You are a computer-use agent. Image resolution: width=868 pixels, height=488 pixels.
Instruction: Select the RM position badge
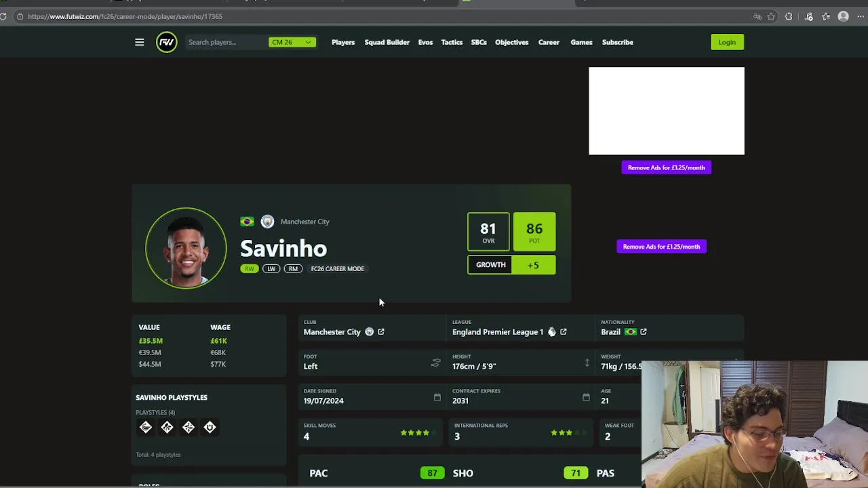click(293, 269)
